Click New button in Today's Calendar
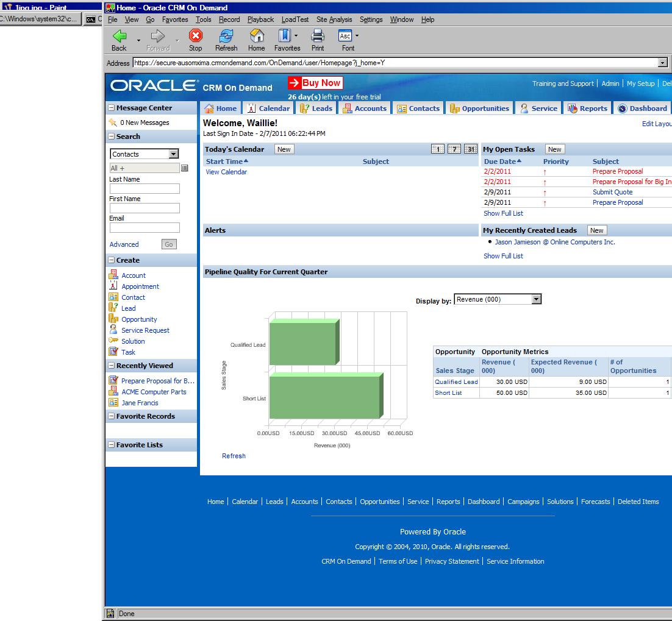 tap(284, 149)
